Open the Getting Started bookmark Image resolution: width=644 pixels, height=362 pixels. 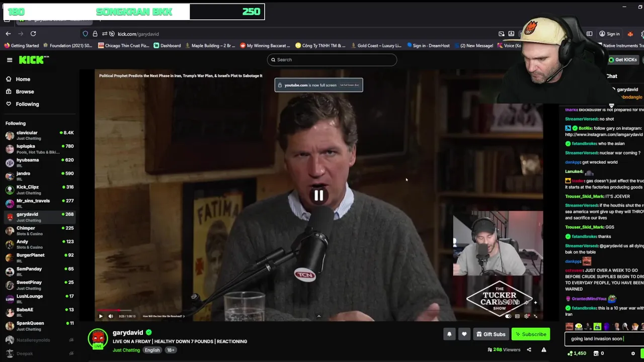click(22, 46)
